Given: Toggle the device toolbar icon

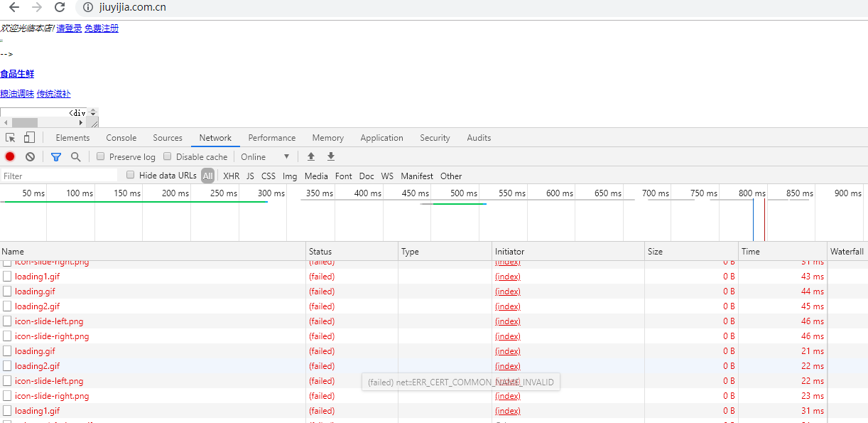Looking at the screenshot, I should pos(29,138).
